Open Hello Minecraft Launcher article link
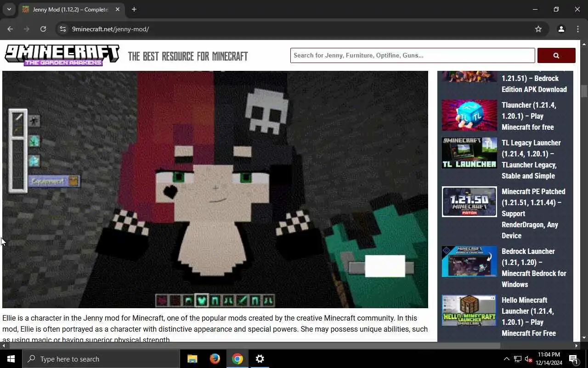Viewport: 588px width, 368px height. pos(529,316)
